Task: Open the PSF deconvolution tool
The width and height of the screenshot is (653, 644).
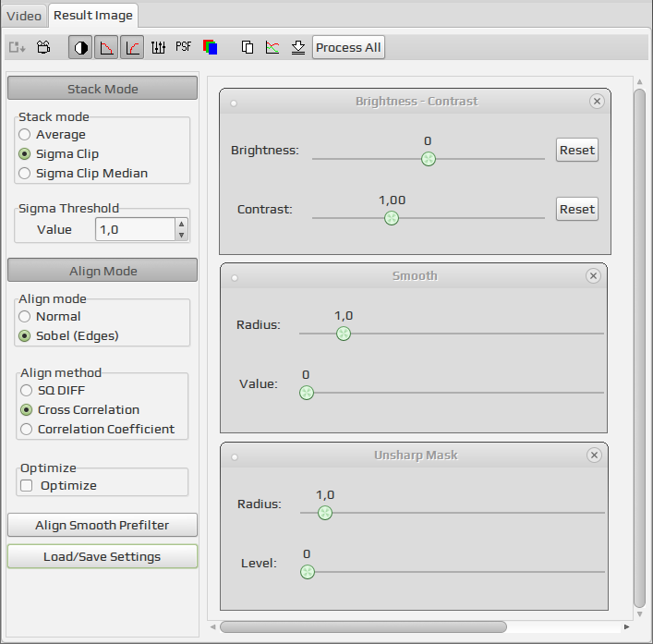Action: click(183, 46)
